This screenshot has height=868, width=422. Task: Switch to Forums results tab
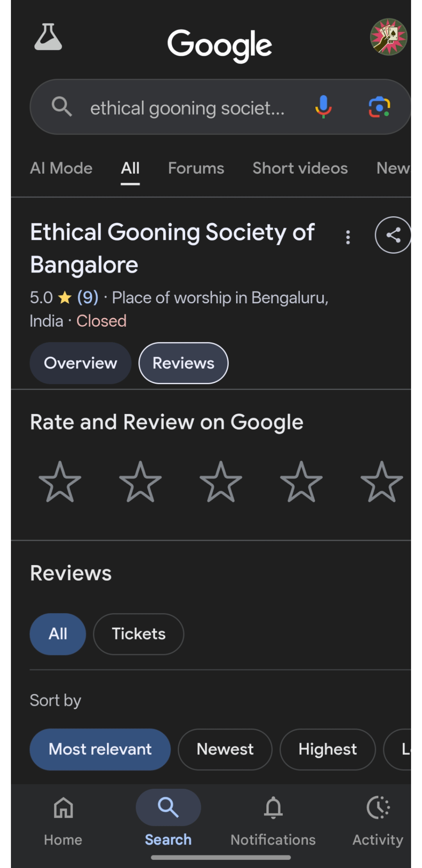pyautogui.click(x=196, y=168)
